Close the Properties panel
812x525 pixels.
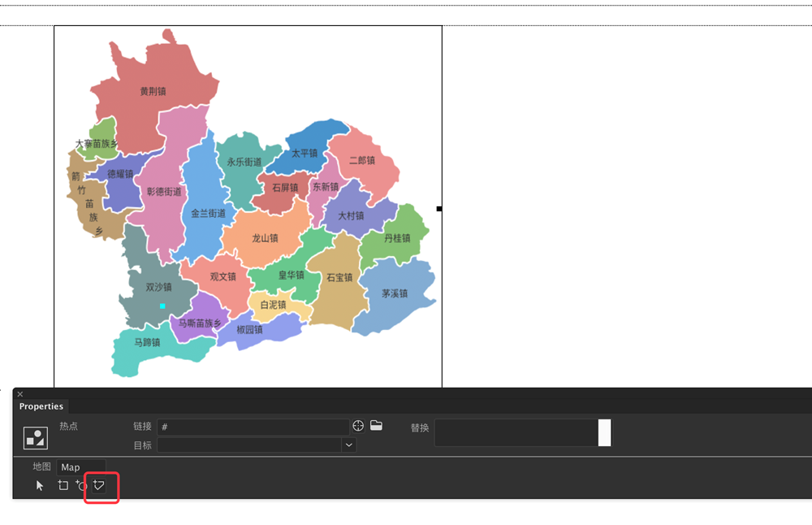20,394
